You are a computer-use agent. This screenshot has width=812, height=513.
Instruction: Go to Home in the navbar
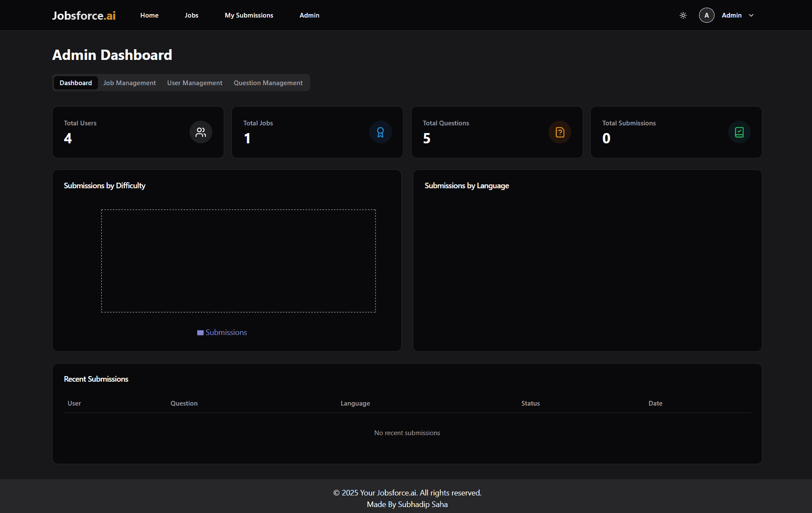pyautogui.click(x=149, y=15)
